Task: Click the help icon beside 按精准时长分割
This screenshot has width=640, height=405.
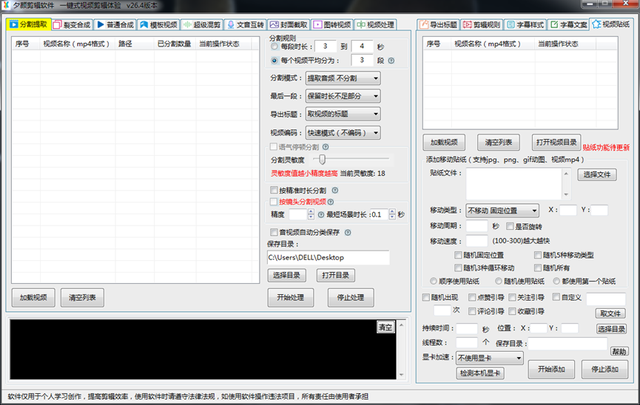Action: (x=335, y=190)
